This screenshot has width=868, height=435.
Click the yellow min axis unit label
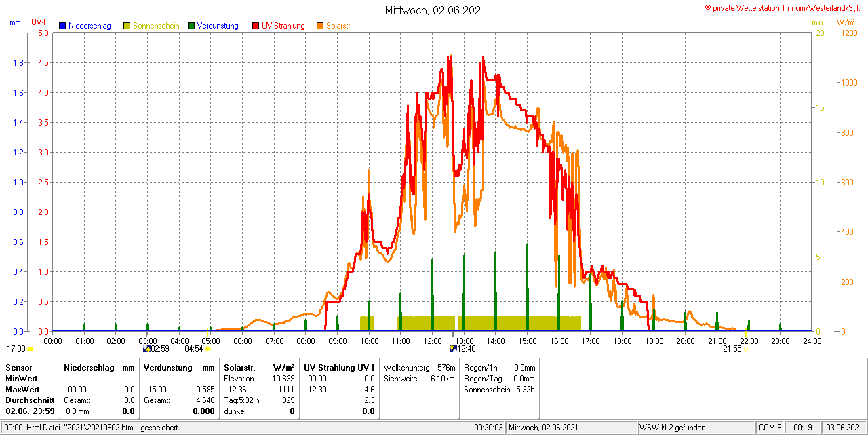(817, 22)
